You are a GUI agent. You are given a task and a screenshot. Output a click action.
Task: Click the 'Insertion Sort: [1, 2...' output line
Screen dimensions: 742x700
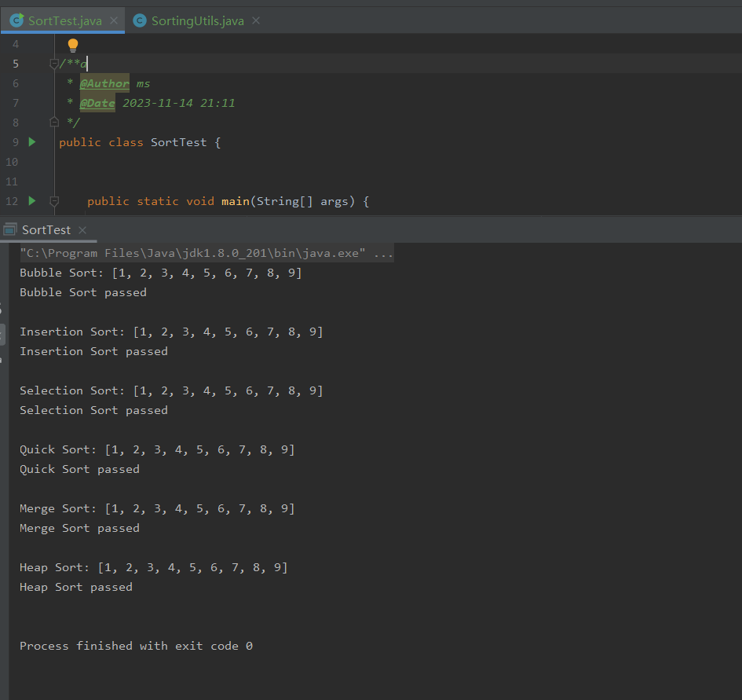(171, 332)
